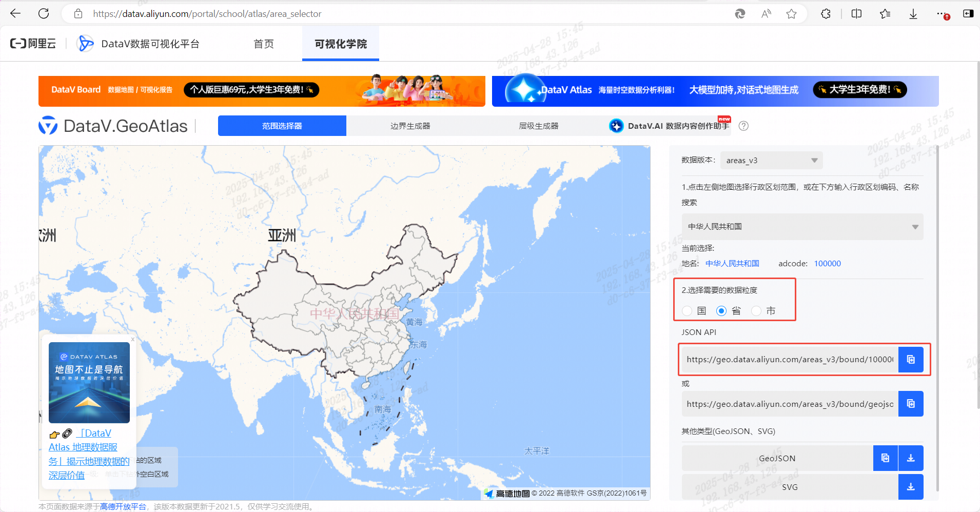Download the SVG file
The width and height of the screenshot is (980, 512).
911,486
